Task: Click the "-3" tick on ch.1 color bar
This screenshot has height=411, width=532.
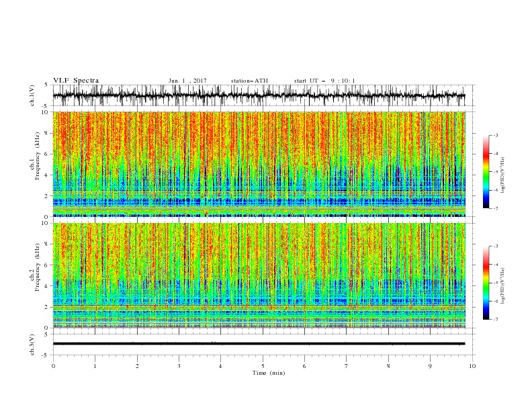Action: point(495,135)
